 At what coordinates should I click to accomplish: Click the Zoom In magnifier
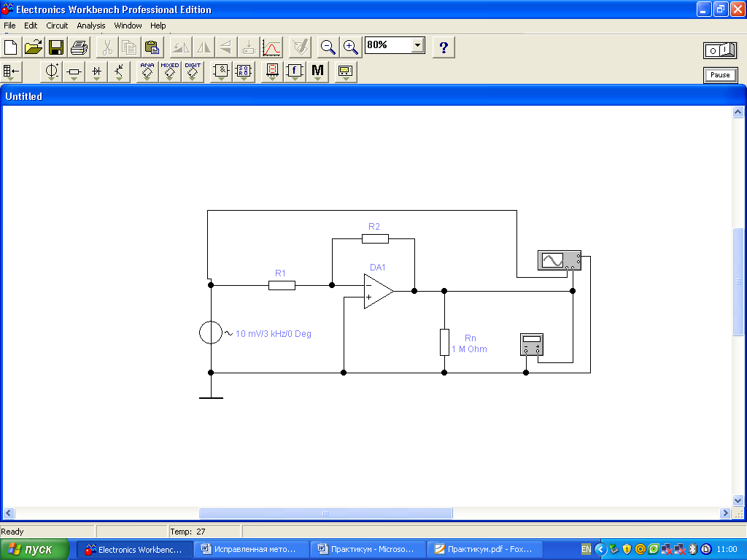351,47
